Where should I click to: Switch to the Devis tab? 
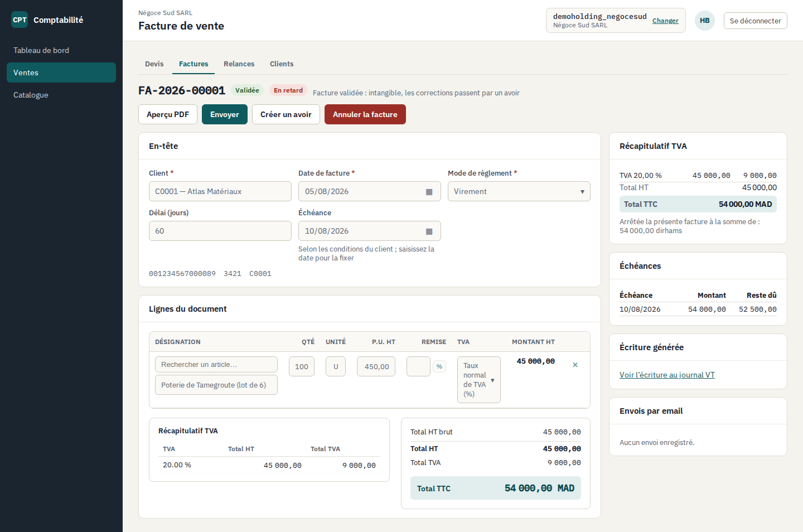pyautogui.click(x=154, y=64)
